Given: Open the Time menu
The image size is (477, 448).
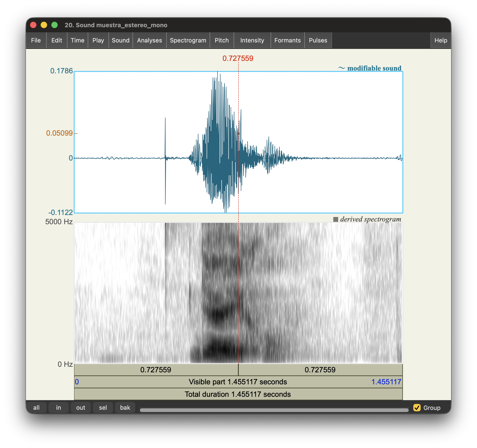Looking at the screenshot, I should point(77,40).
